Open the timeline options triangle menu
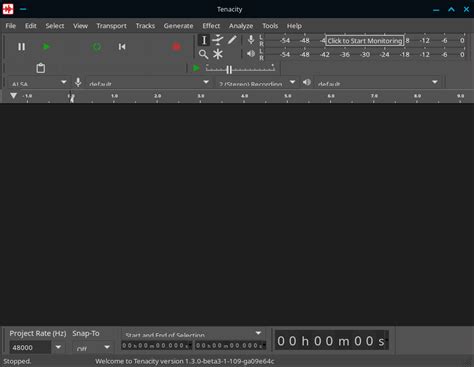This screenshot has width=474, height=367. [13, 96]
